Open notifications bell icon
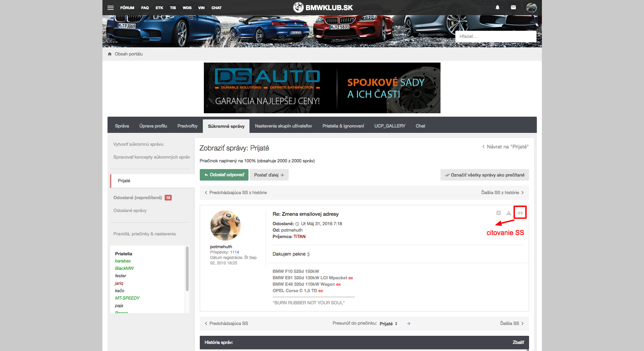Screen dimensions: 644x351 [x=497, y=7]
